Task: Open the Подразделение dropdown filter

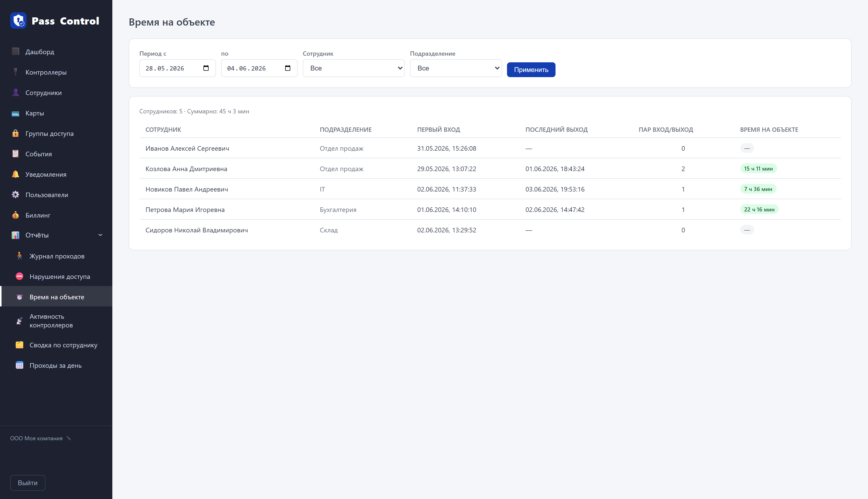Action: 456,68
